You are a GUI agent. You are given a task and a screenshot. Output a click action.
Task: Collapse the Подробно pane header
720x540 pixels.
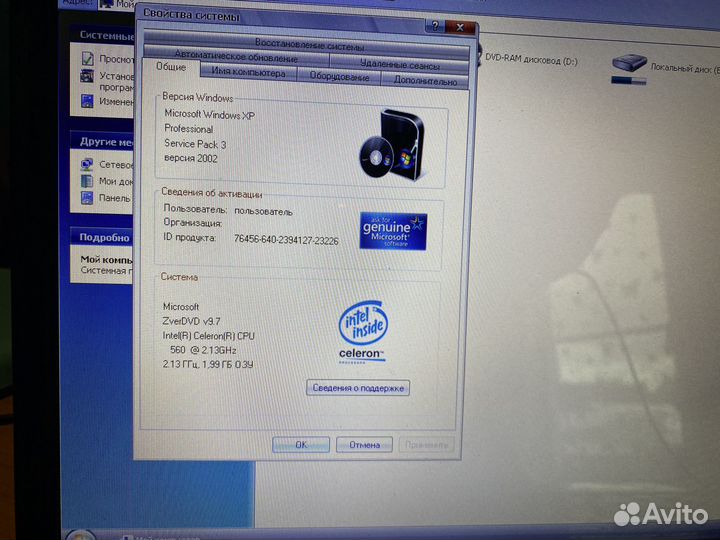[102, 237]
